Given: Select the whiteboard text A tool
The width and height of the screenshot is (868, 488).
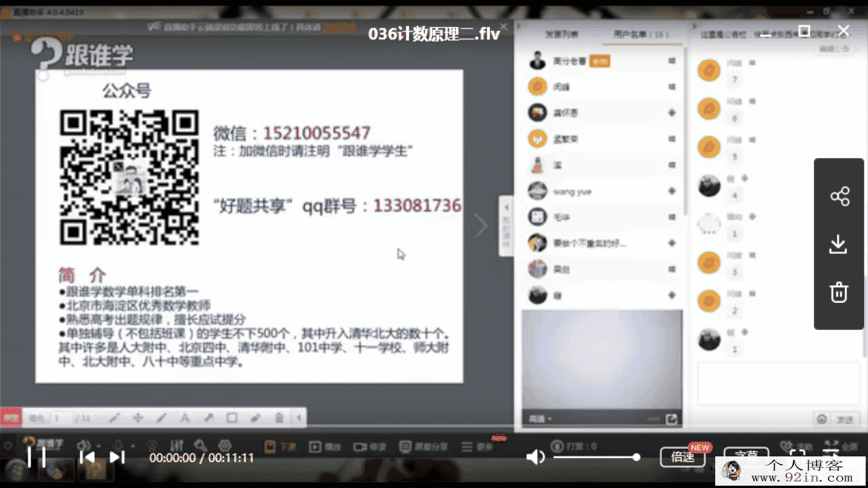Looking at the screenshot, I should click(x=185, y=418).
